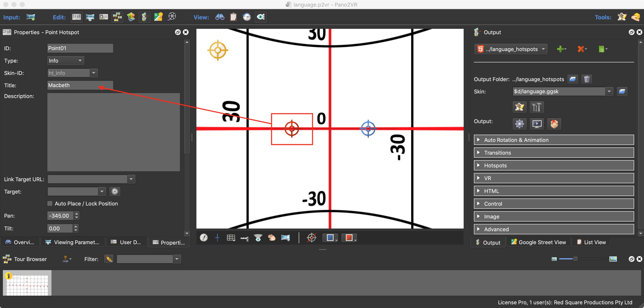Select the Skin-ID dropdown ht_info

coord(72,73)
